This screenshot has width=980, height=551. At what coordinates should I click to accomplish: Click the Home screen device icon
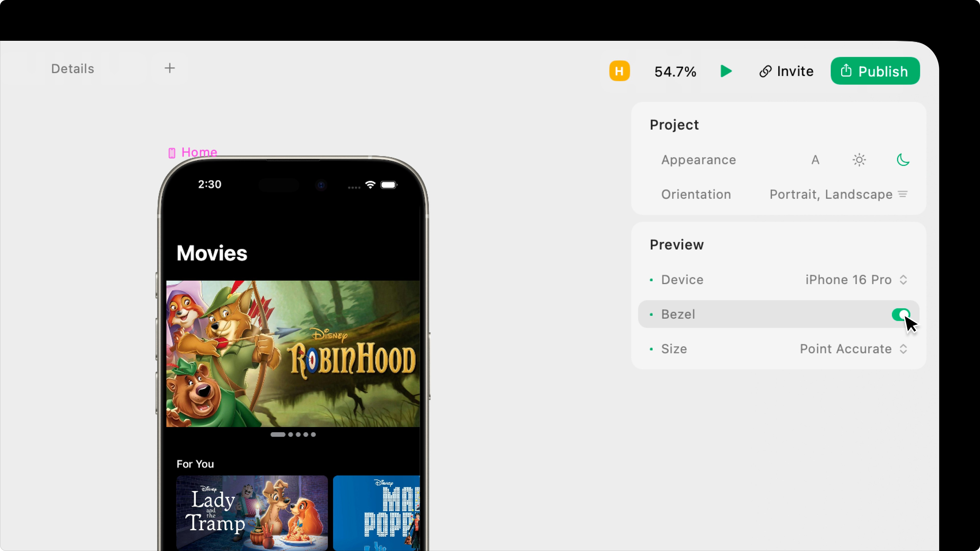click(x=172, y=153)
